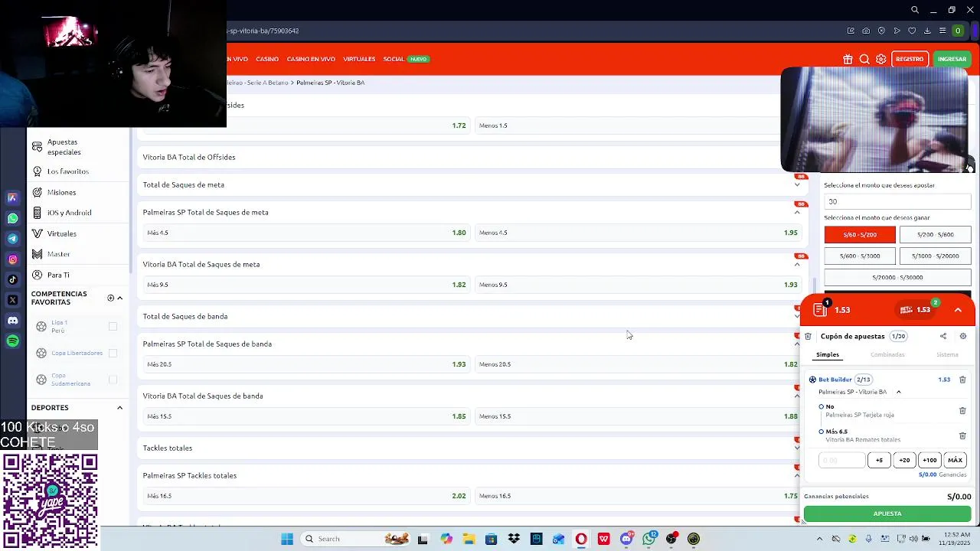Viewport: 980px width, 551px height.
Task: Clear the whole bet slip with trash icon
Action: 808,336
